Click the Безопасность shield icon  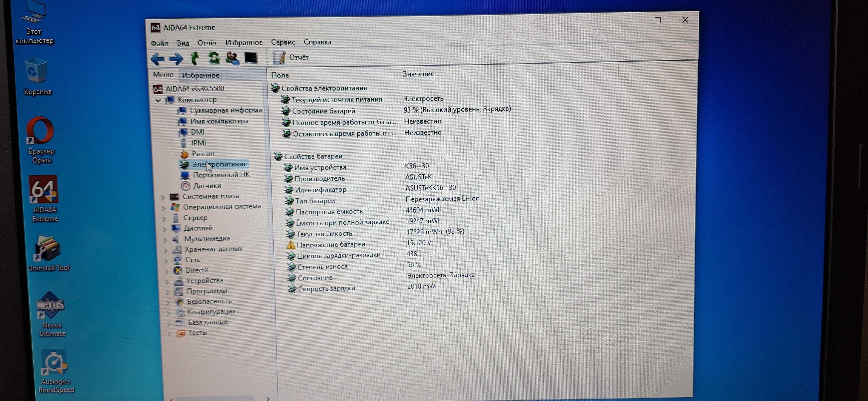point(180,302)
